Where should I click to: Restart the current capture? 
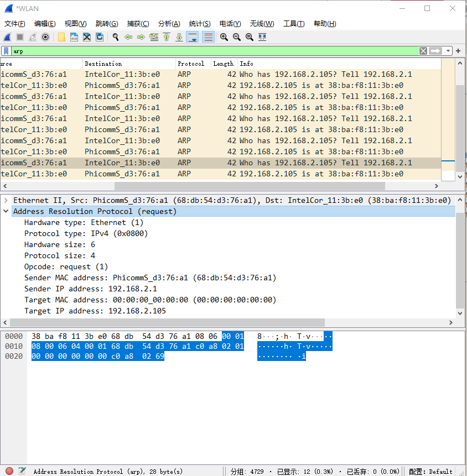tap(33, 37)
